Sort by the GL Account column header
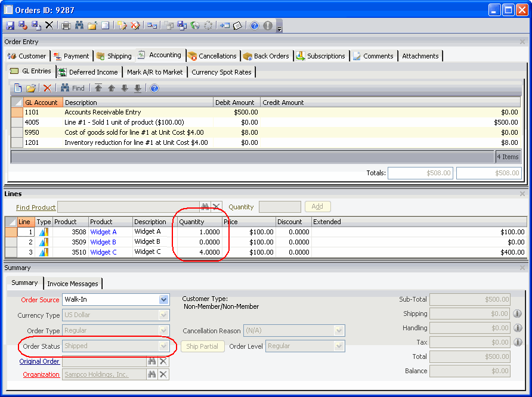Viewport: 532px width, 397px height. tap(43, 103)
